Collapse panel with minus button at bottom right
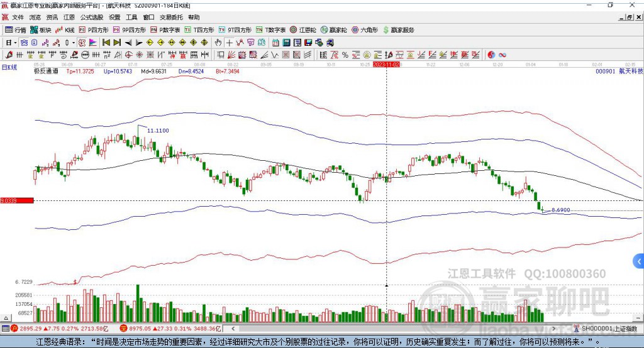The height and width of the screenshot is (348, 644). point(638,318)
